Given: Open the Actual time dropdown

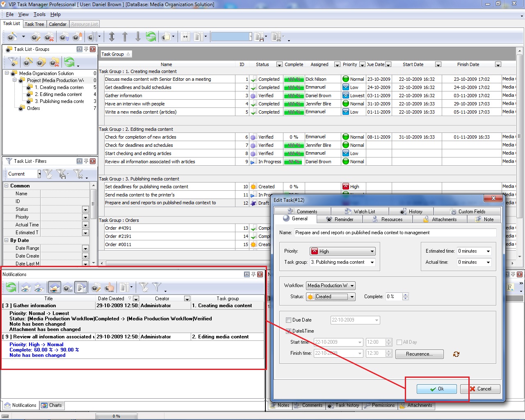Looking at the screenshot, I should [488, 262].
